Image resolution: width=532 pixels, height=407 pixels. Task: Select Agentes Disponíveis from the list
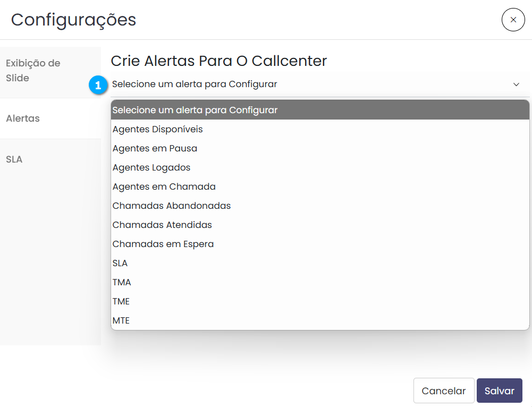158,129
